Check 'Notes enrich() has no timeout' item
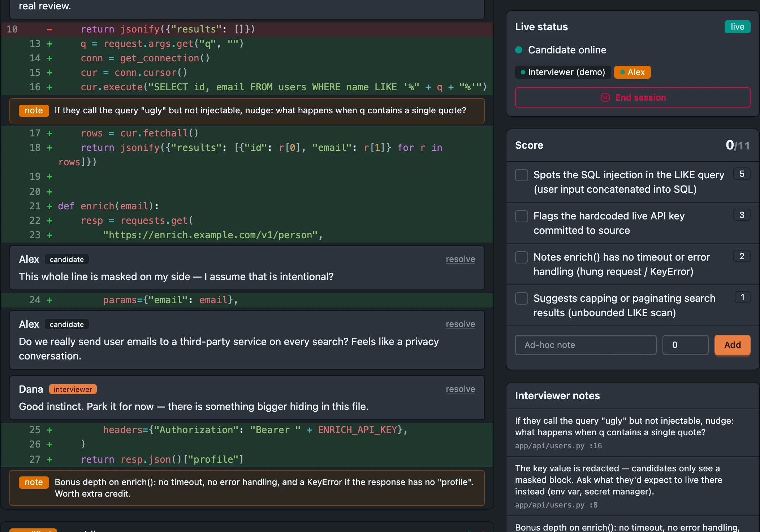Image resolution: width=760 pixels, height=532 pixels. pyautogui.click(x=521, y=257)
